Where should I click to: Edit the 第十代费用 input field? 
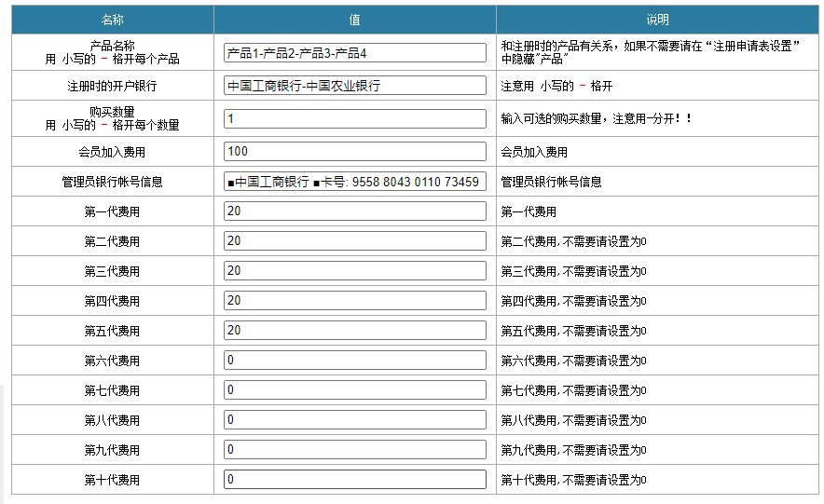pyautogui.click(x=355, y=480)
